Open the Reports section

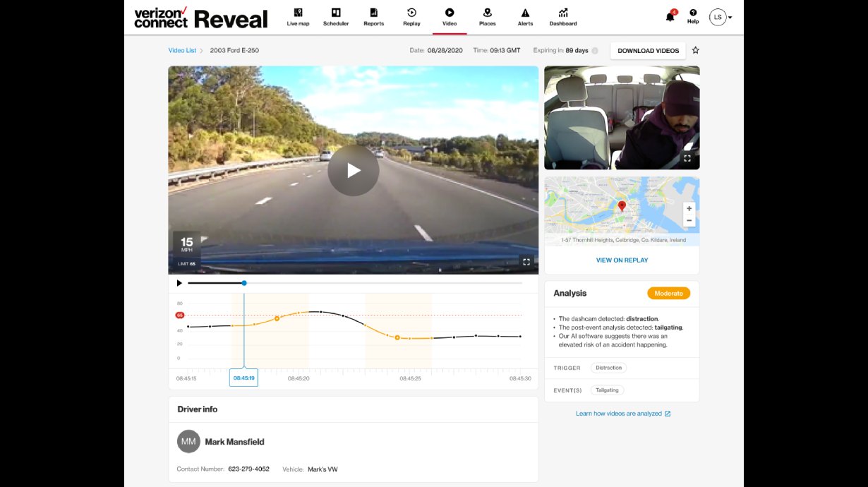pyautogui.click(x=373, y=17)
